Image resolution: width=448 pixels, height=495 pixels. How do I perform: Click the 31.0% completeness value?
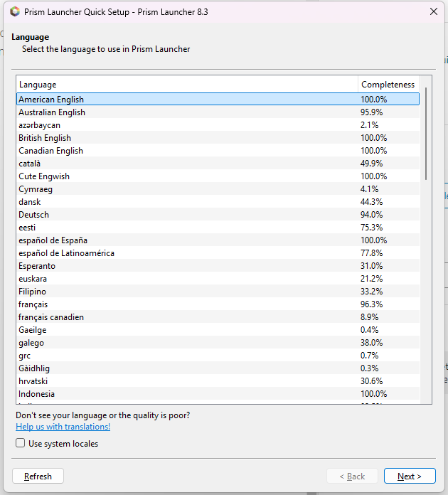(372, 266)
